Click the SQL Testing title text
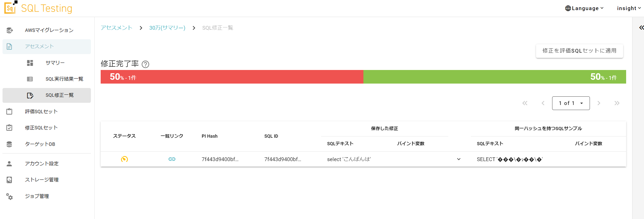This screenshot has width=644, height=219. (47, 8)
